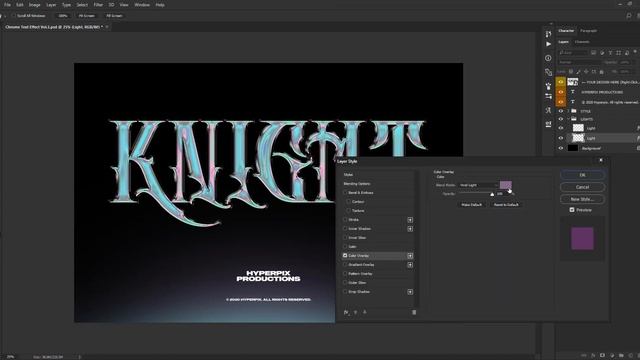The height and width of the screenshot is (360, 640).
Task: Click the New Style... button
Action: click(582, 199)
